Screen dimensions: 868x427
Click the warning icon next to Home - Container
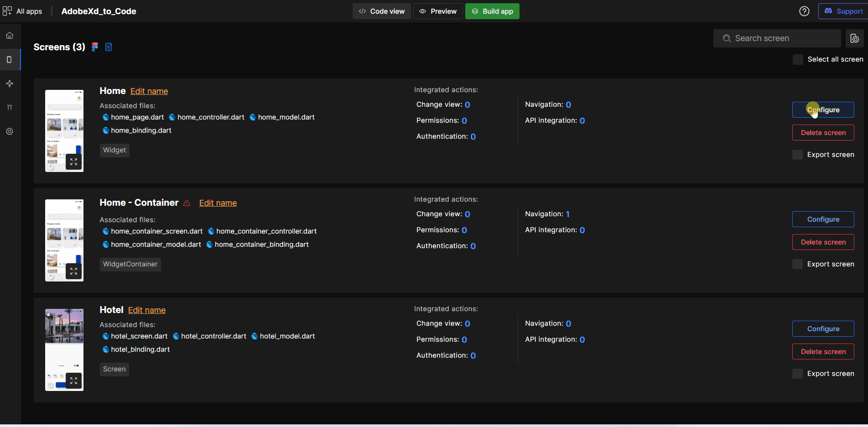187,203
